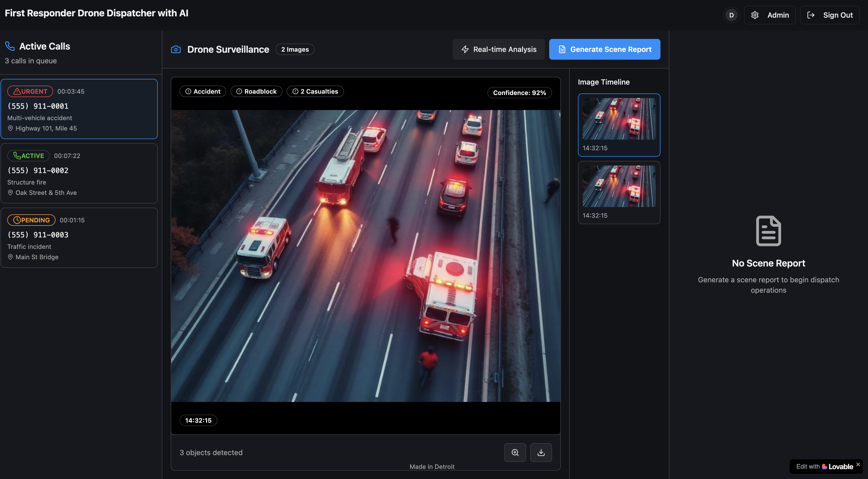Click the Roadblock tag badge

point(256,91)
